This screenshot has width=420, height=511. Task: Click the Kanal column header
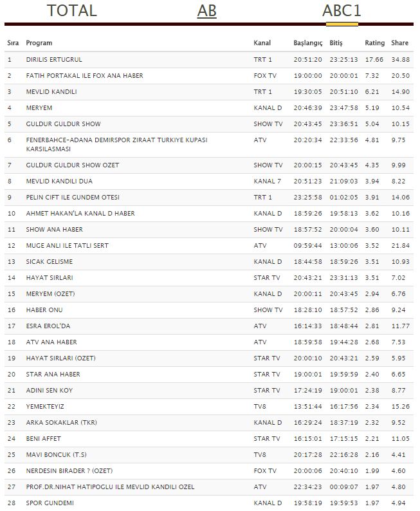tap(262, 42)
